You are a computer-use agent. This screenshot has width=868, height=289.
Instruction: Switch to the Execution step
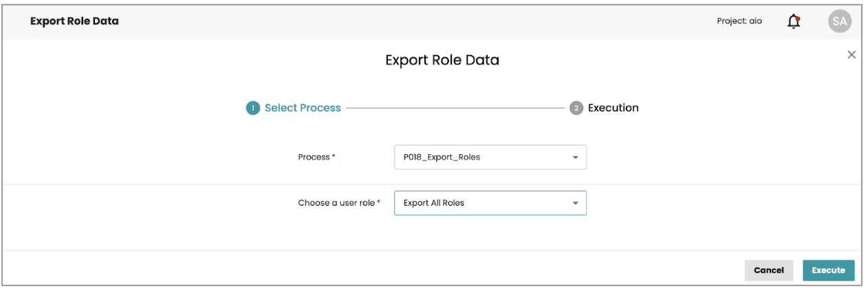(x=613, y=108)
